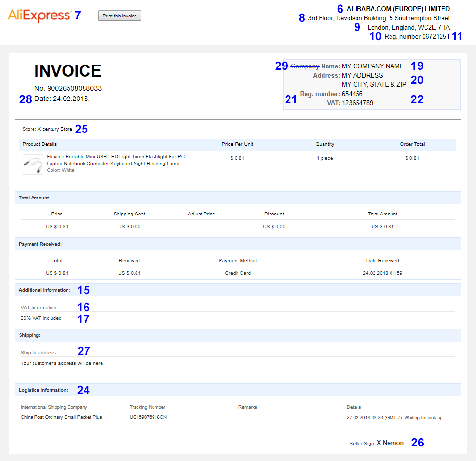Click the Logistics Information section header
The width and height of the screenshot is (476, 461).
click(x=238, y=390)
